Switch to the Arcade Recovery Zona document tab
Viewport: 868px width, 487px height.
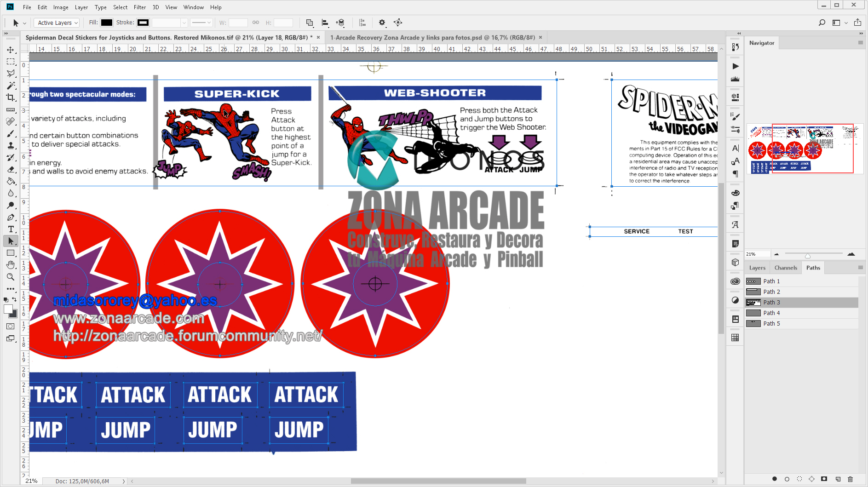coord(433,37)
